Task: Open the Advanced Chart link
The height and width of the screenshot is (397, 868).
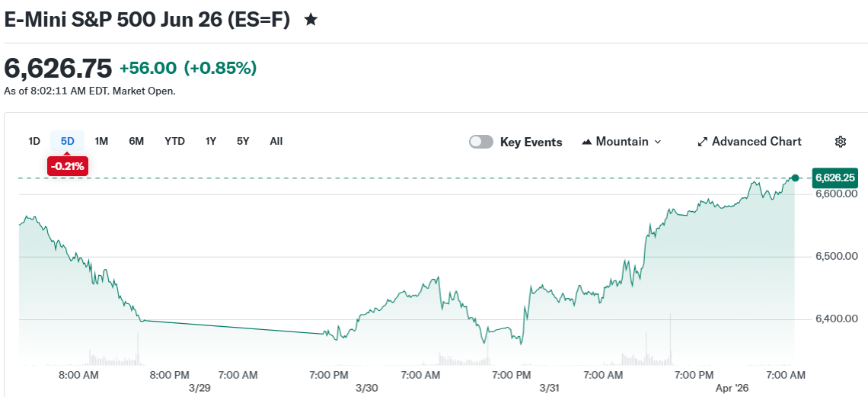Action: 749,142
